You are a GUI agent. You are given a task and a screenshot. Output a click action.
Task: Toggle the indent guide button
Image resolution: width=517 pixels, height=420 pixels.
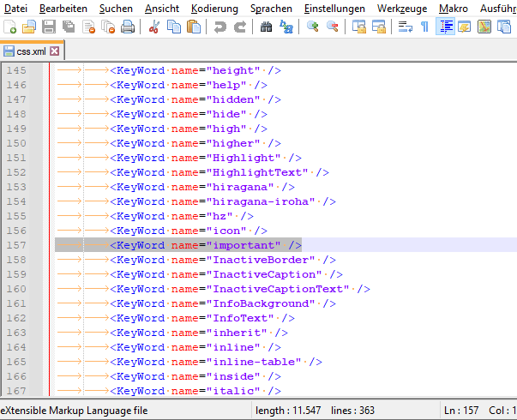click(x=445, y=27)
